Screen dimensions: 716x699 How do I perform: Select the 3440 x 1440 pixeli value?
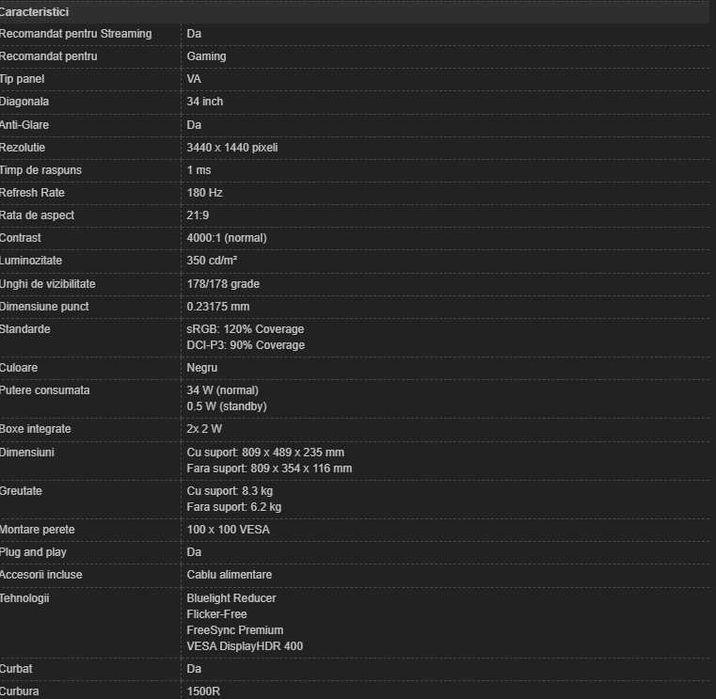[x=232, y=148]
